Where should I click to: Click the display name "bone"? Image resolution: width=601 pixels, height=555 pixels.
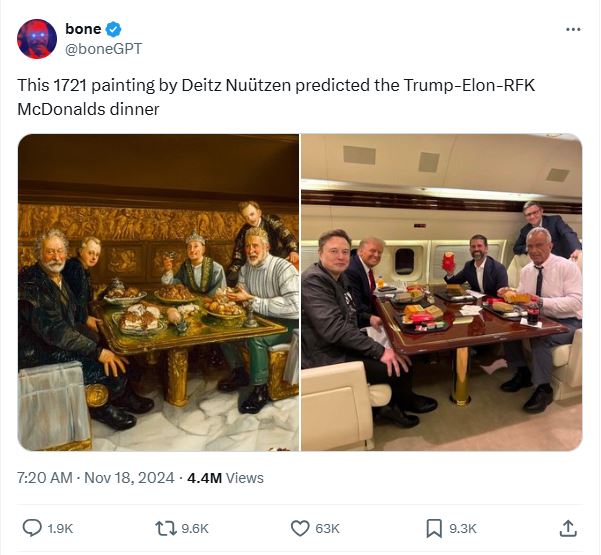83,29
